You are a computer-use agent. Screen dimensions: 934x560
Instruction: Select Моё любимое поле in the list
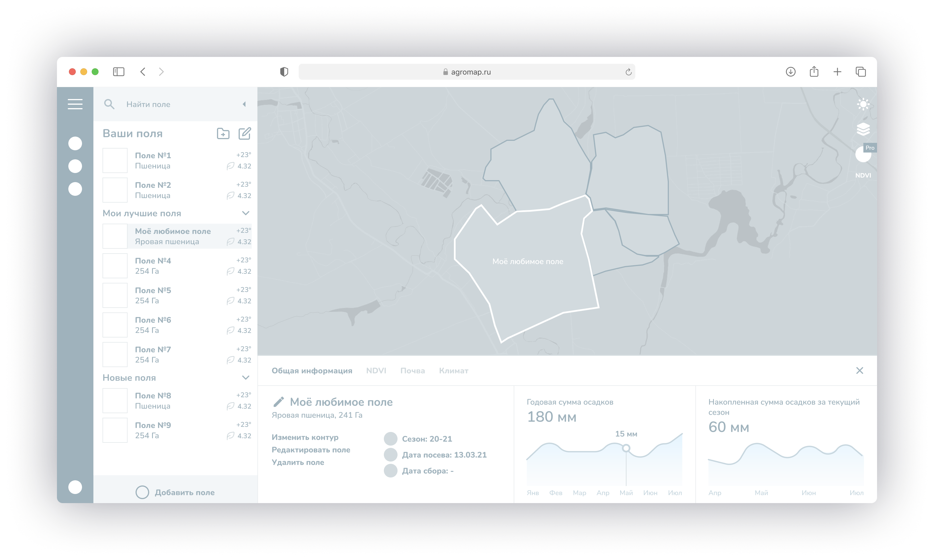(177, 236)
